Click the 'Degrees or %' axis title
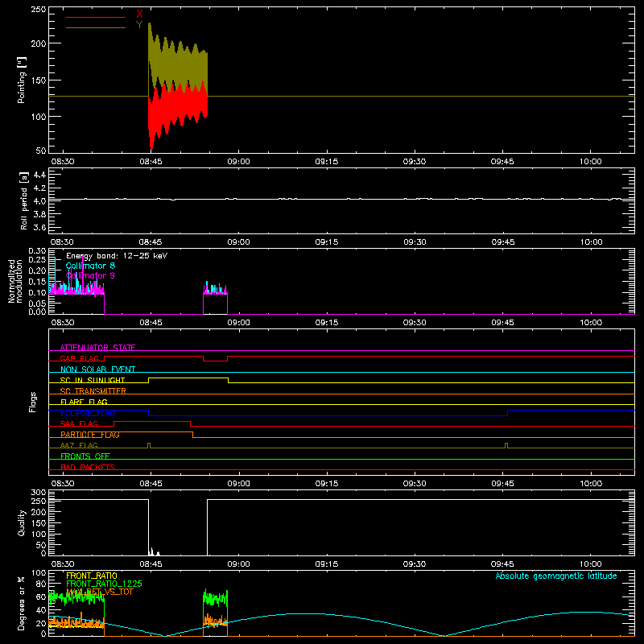This screenshot has height=644, width=644. [22, 603]
